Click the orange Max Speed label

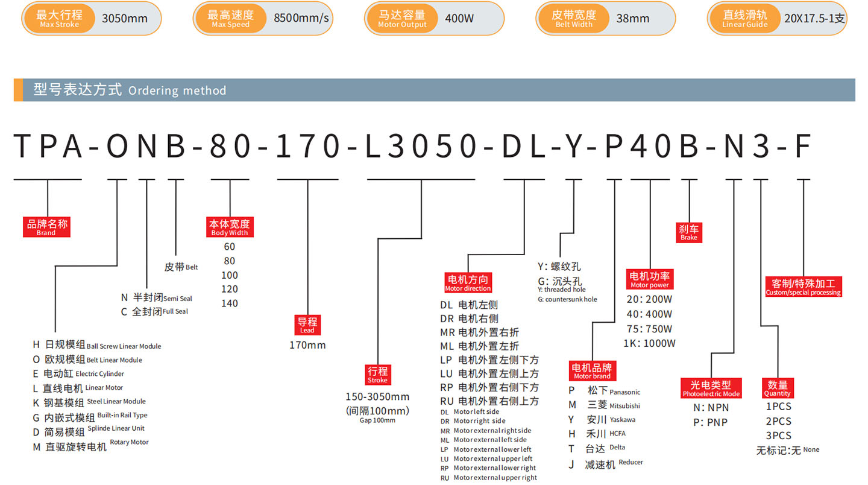pos(230,18)
